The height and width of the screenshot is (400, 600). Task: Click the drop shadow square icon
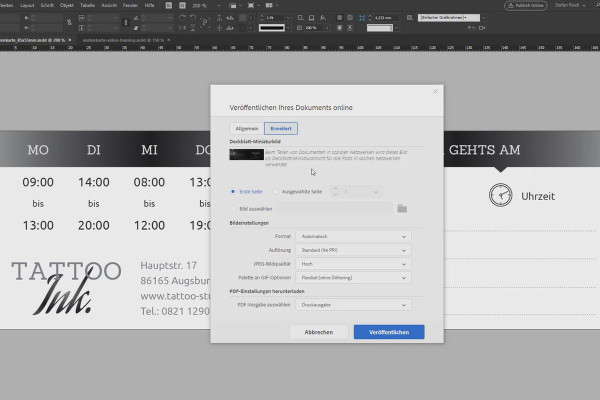point(311,18)
